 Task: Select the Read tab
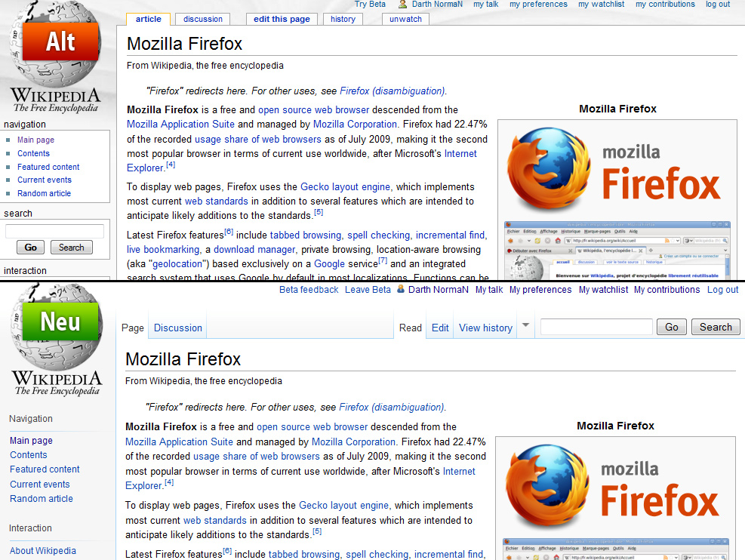point(410,328)
